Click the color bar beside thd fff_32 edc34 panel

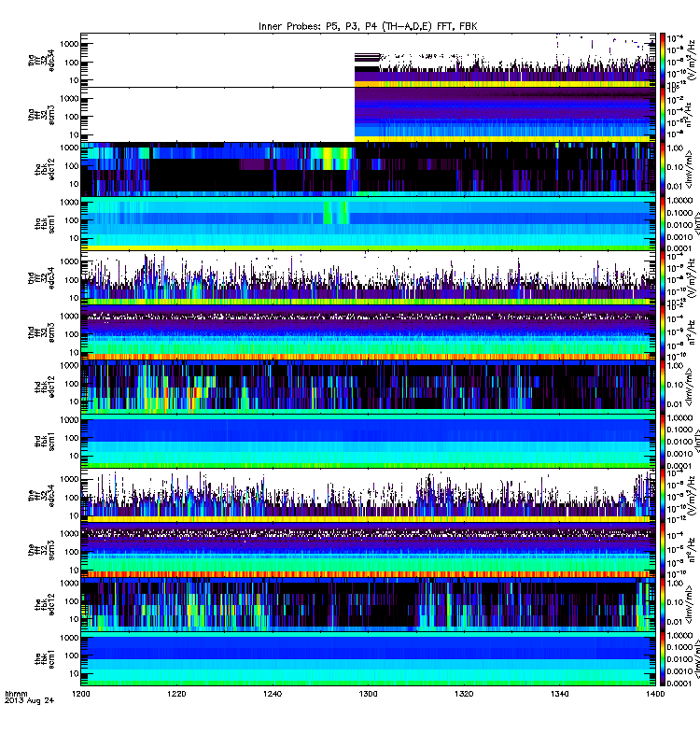pos(663,277)
